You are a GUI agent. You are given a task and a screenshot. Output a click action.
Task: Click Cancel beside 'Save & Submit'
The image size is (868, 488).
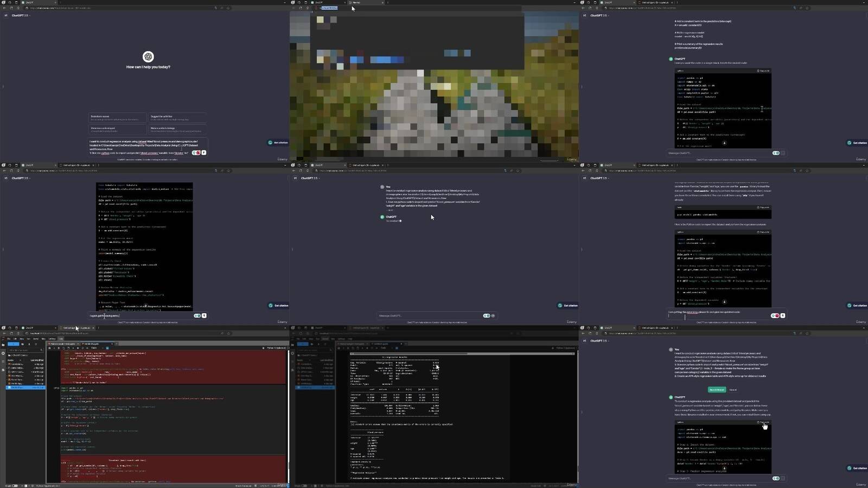click(732, 390)
